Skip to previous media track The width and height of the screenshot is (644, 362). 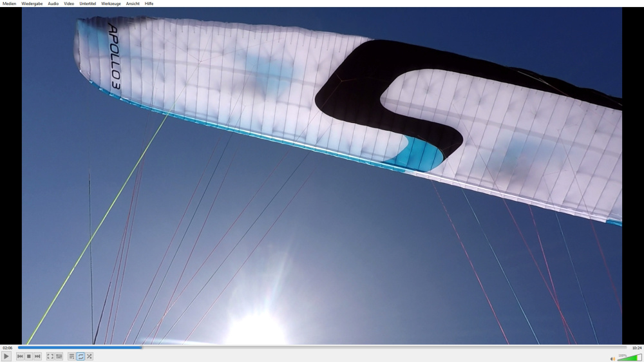click(x=20, y=356)
